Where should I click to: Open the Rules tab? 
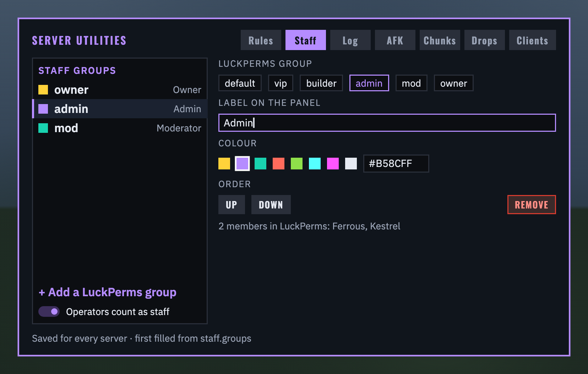point(261,40)
